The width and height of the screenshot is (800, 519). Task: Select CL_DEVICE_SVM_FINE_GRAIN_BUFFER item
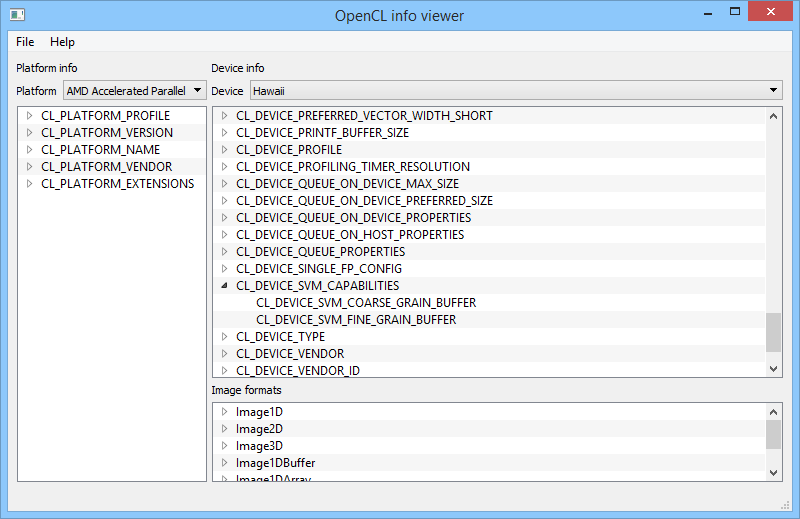pos(356,320)
